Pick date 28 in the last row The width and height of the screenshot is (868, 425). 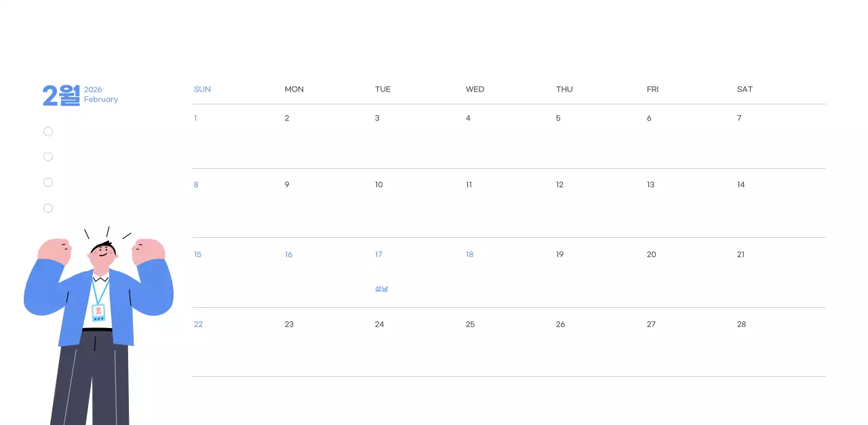tap(741, 325)
